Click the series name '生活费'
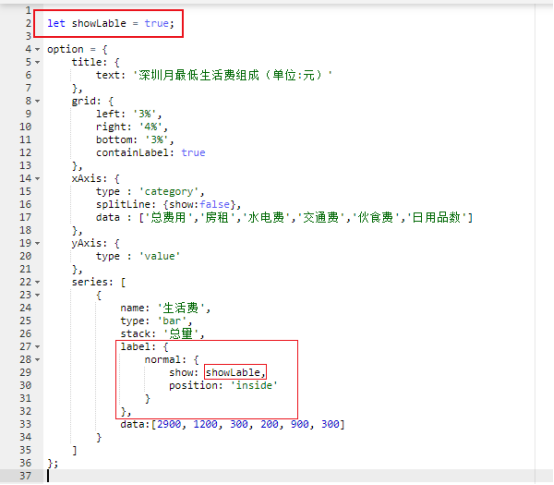The height and width of the screenshot is (485, 554). point(181,308)
